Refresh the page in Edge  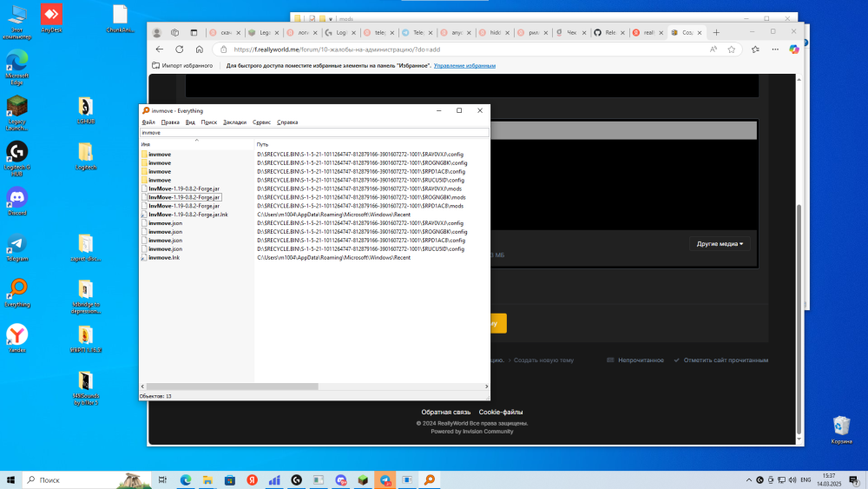tap(180, 50)
